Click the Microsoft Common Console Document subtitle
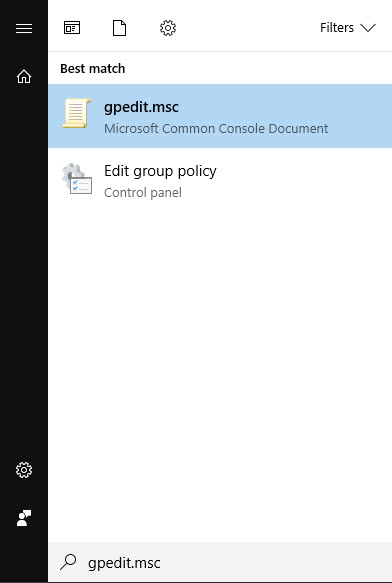The height and width of the screenshot is (583, 392). [x=216, y=129]
